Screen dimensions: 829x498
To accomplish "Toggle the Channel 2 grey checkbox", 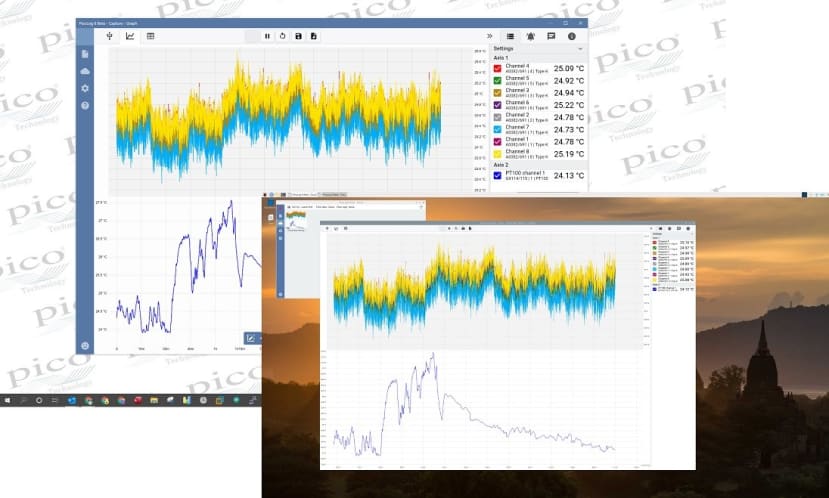I will pyautogui.click(x=498, y=117).
